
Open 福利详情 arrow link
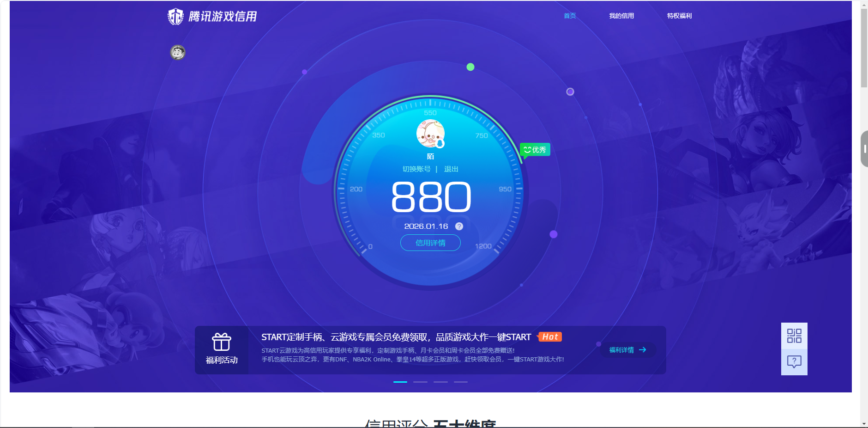click(627, 350)
